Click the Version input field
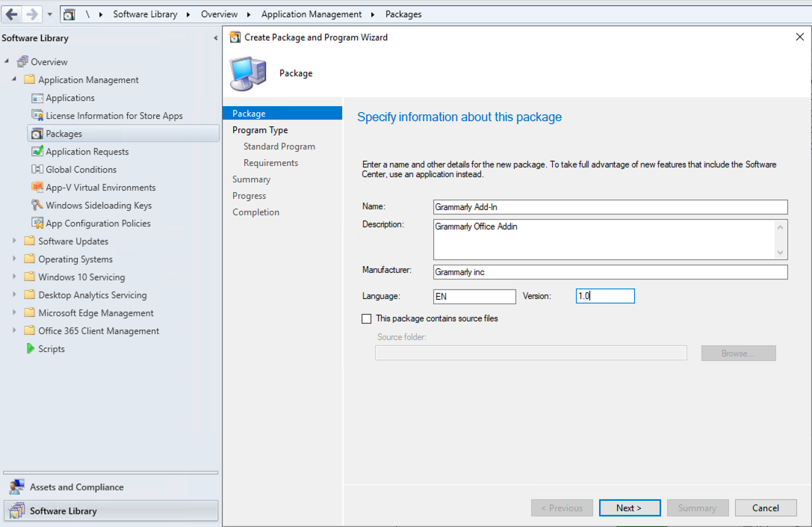Viewport: 812px width, 527px height. [605, 296]
